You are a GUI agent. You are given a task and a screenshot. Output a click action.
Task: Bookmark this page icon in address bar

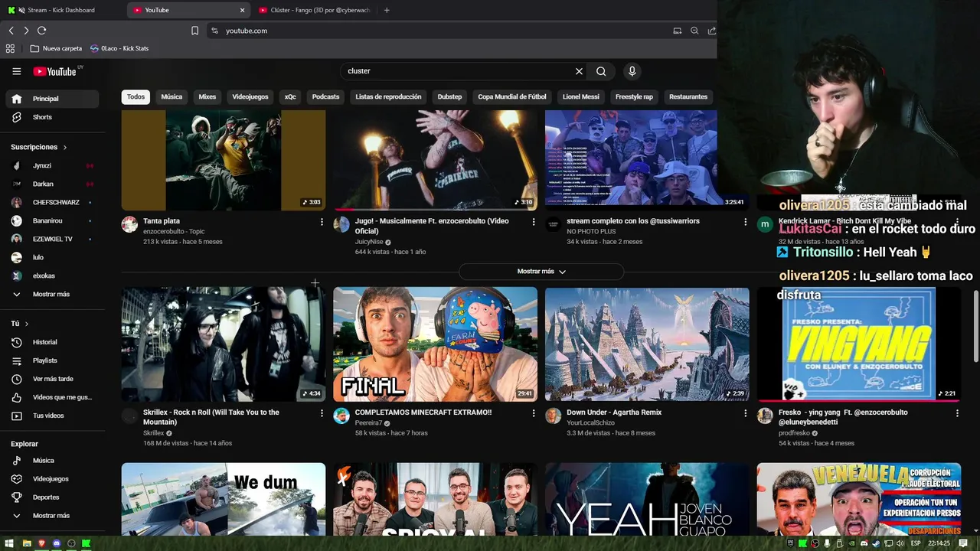[x=194, y=31]
